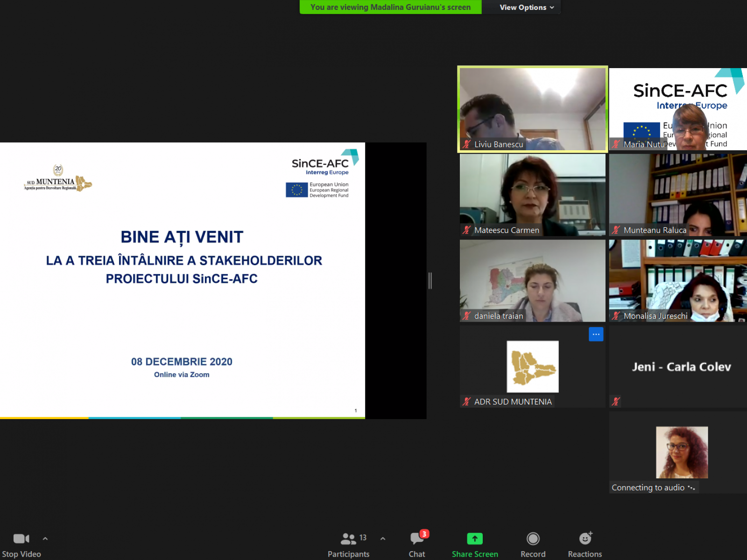Open the Reactions smiley icon

(x=585, y=539)
